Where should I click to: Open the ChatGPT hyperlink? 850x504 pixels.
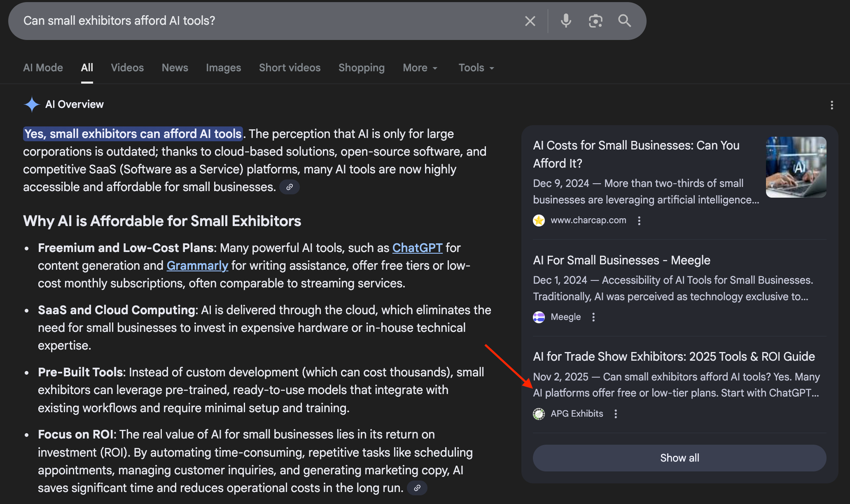417,248
